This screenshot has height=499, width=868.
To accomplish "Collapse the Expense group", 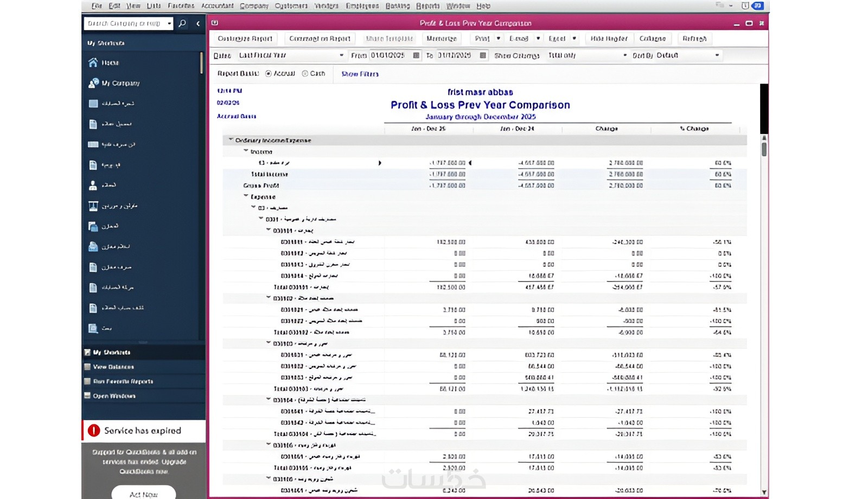I will tap(246, 196).
